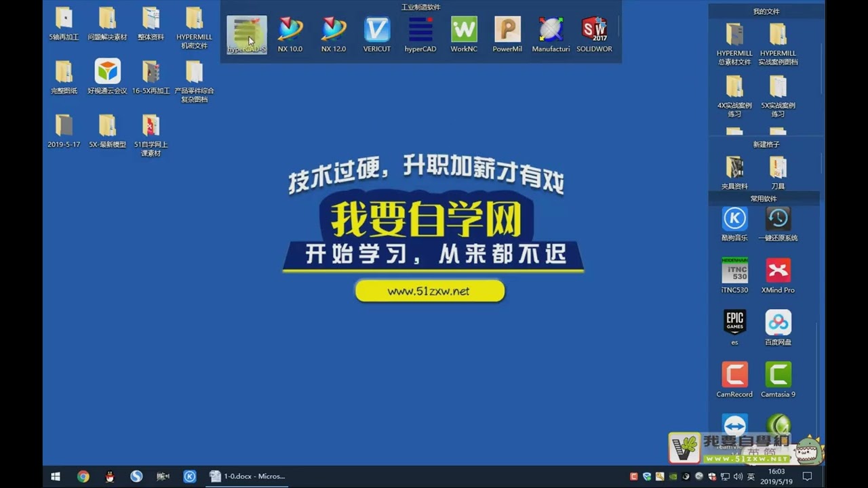Start the WorkNC application

pos(464,35)
